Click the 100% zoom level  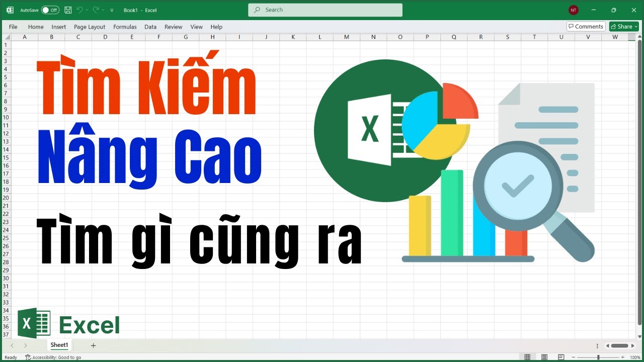635,357
